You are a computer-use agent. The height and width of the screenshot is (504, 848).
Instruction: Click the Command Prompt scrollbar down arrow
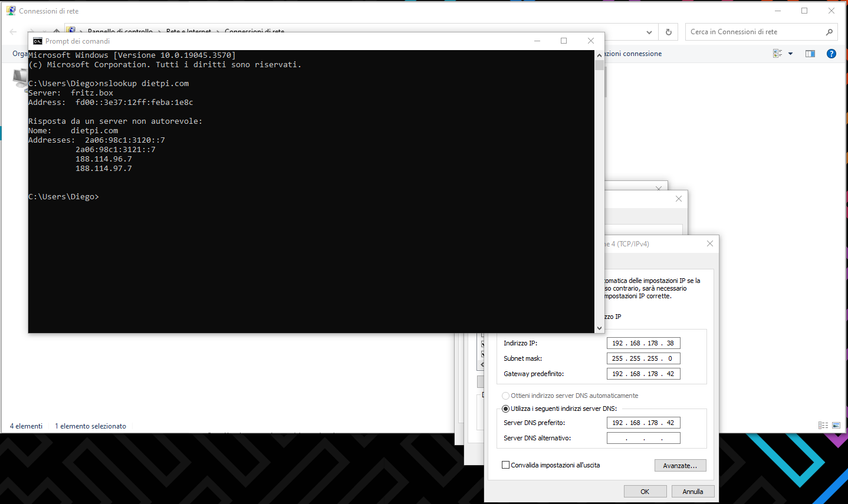(600, 328)
